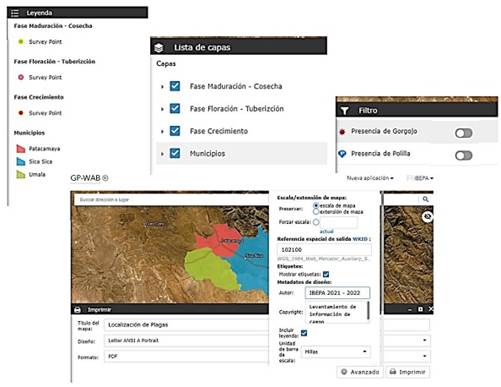Maximize the Imprimir panel
The width and height of the screenshot is (501, 387).
pos(420,309)
